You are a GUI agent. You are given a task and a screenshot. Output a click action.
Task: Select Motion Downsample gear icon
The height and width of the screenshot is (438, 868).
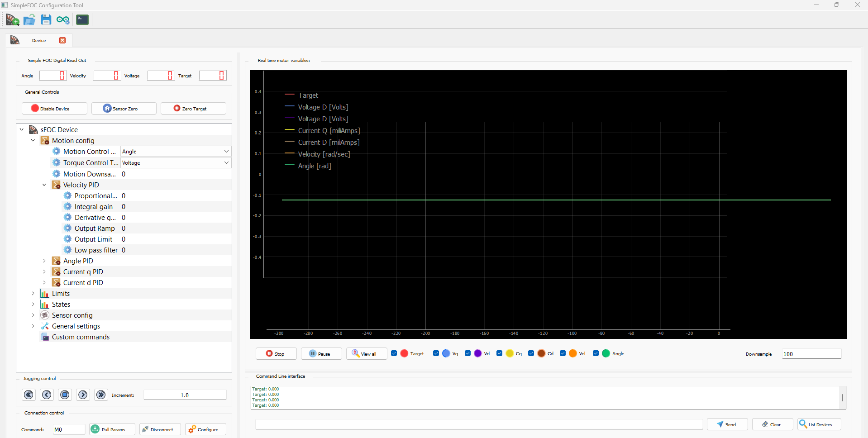click(x=56, y=174)
